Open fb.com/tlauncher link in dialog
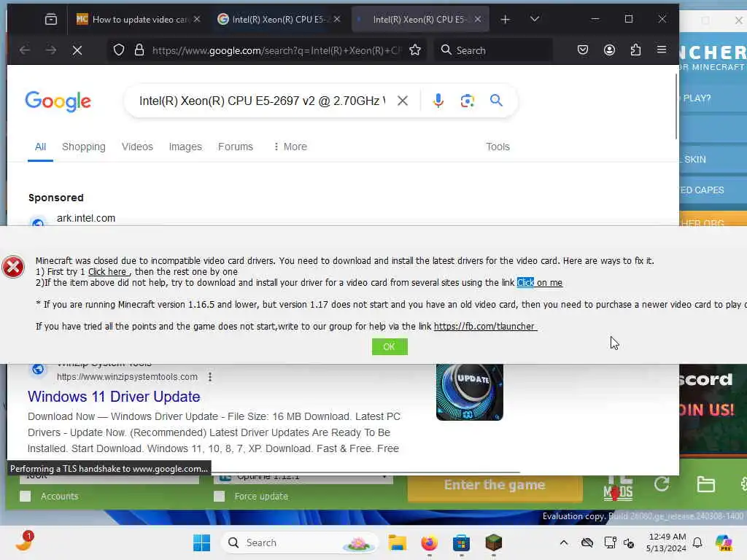Image resolution: width=747 pixels, height=560 pixels. pyautogui.click(x=485, y=327)
